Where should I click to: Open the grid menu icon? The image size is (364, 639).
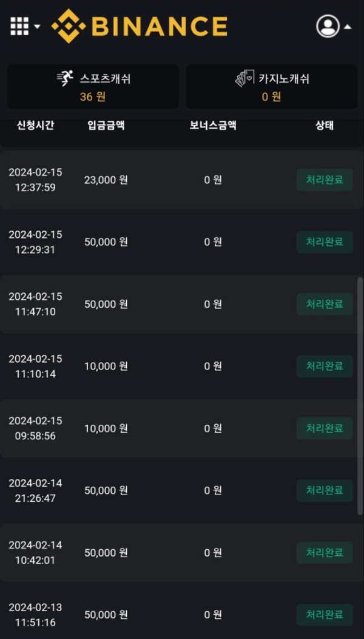(x=19, y=26)
